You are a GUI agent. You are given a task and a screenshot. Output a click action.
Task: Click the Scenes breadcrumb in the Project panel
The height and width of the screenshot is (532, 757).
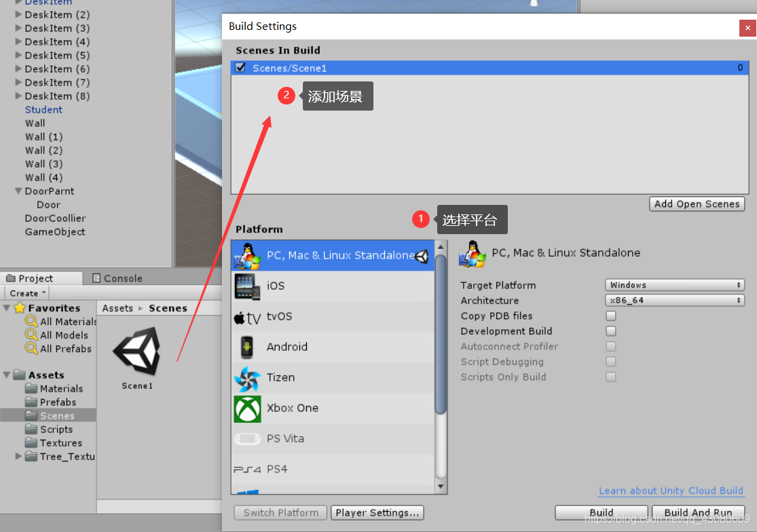tap(168, 308)
